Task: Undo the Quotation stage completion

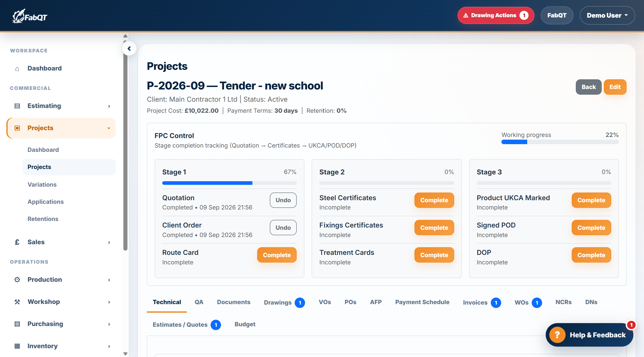Action: pos(283,200)
